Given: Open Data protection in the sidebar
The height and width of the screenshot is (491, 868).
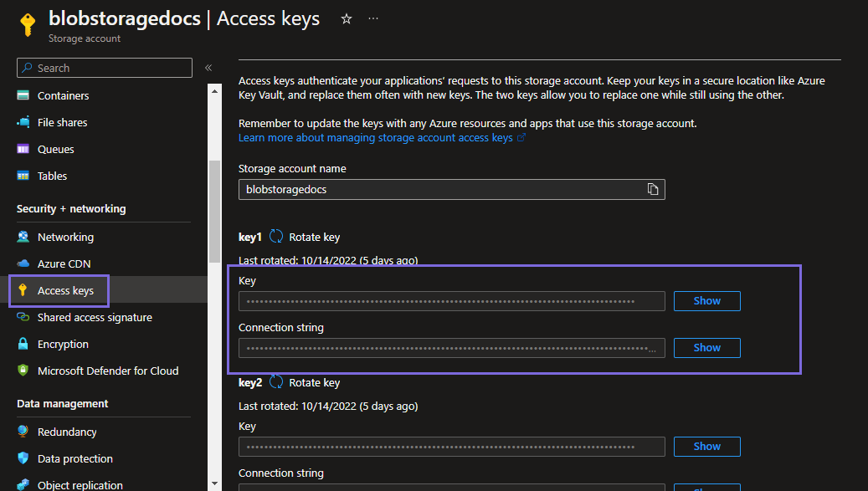Looking at the screenshot, I should coord(74,459).
